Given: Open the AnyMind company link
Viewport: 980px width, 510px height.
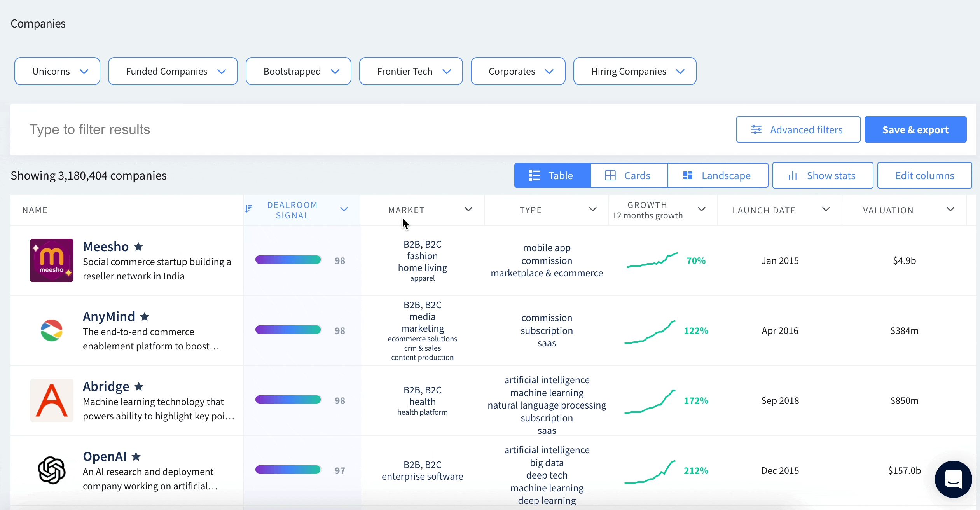Looking at the screenshot, I should 109,316.
